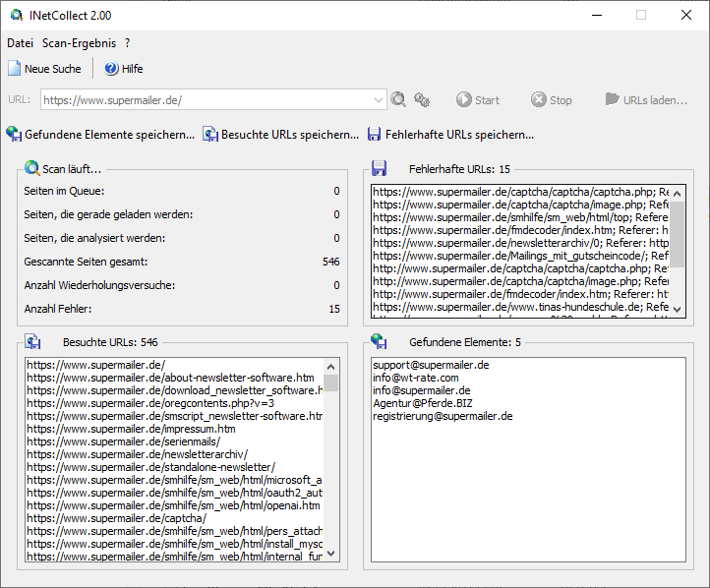Click the Hilfe toolbar button label
The width and height of the screenshot is (710, 588).
point(132,69)
